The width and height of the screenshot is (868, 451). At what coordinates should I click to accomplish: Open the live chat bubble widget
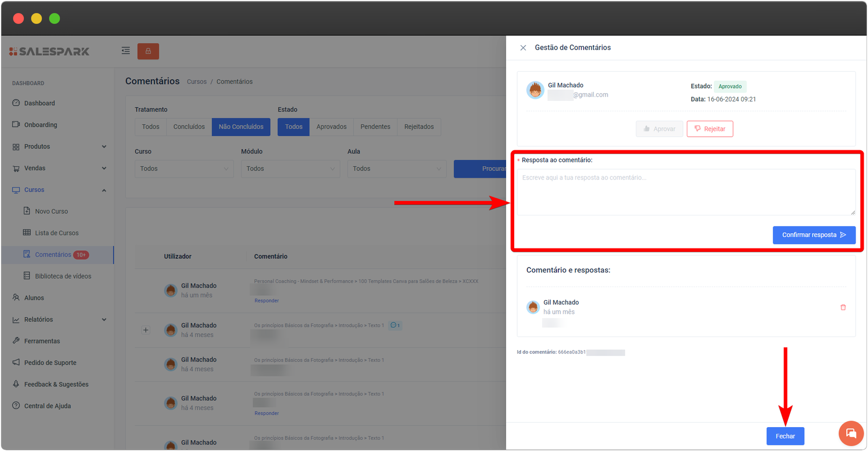(x=851, y=433)
